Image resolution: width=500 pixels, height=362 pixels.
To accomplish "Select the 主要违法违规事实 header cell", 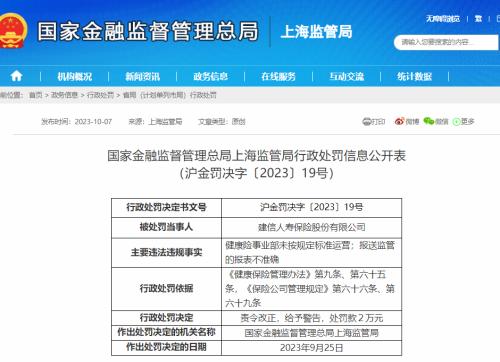I will pyautogui.click(x=166, y=253).
